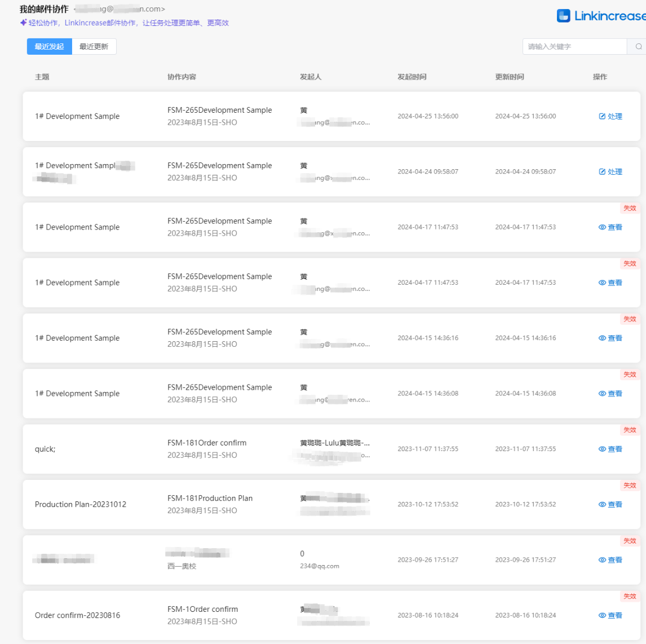Open the 2024-04-15 14:36:08 row's 查看 link

pyautogui.click(x=610, y=394)
